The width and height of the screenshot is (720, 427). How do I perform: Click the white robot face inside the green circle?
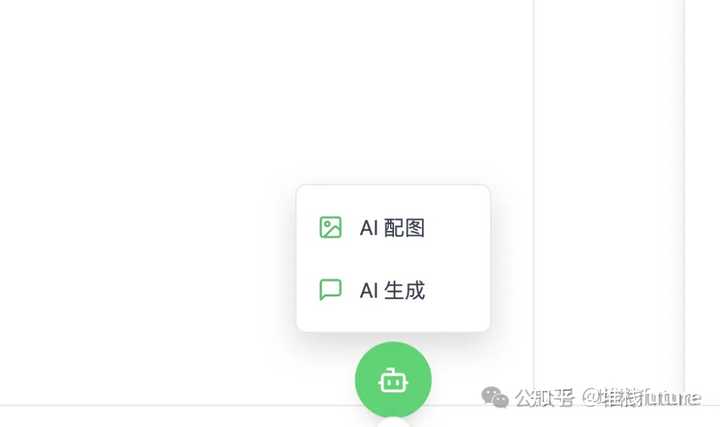pyautogui.click(x=393, y=381)
